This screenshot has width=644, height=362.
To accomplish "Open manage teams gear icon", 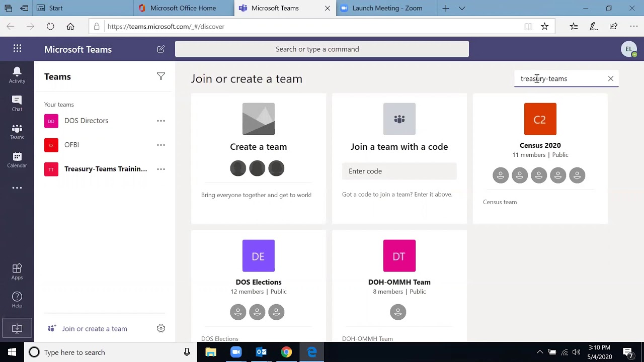I will click(161, 328).
